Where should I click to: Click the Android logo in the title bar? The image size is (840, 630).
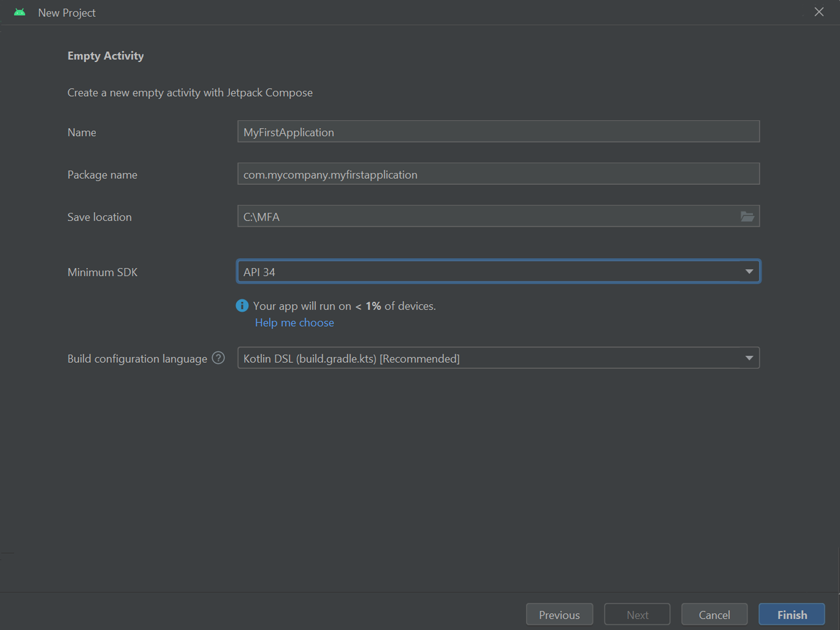coord(20,13)
